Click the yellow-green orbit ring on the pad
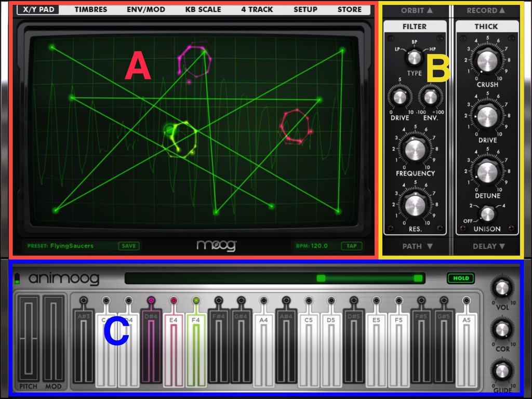 click(180, 140)
